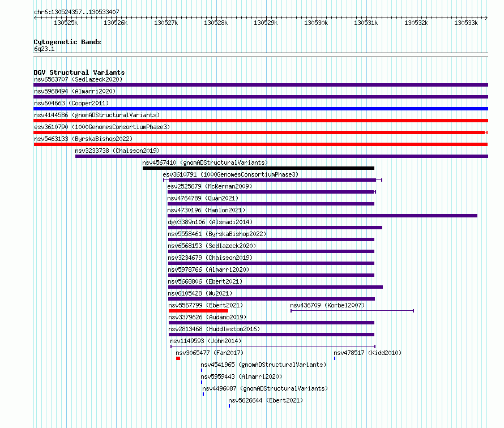The image size is (504, 428).
Task: Click the nsv4567410 gnomAD variant label
Action: tap(205, 162)
